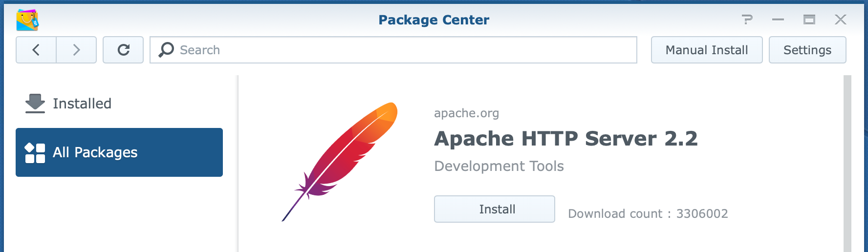
Task: Open Manual Install dialog
Action: [707, 50]
